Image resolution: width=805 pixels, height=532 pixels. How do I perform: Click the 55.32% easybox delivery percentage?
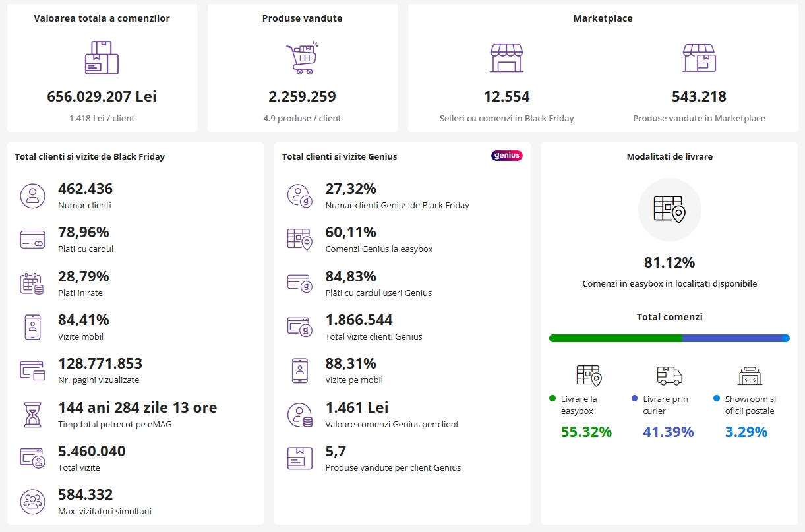click(x=586, y=432)
